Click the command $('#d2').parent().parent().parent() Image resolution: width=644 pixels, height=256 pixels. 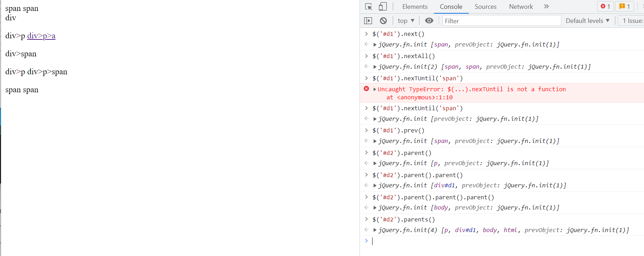433,198
